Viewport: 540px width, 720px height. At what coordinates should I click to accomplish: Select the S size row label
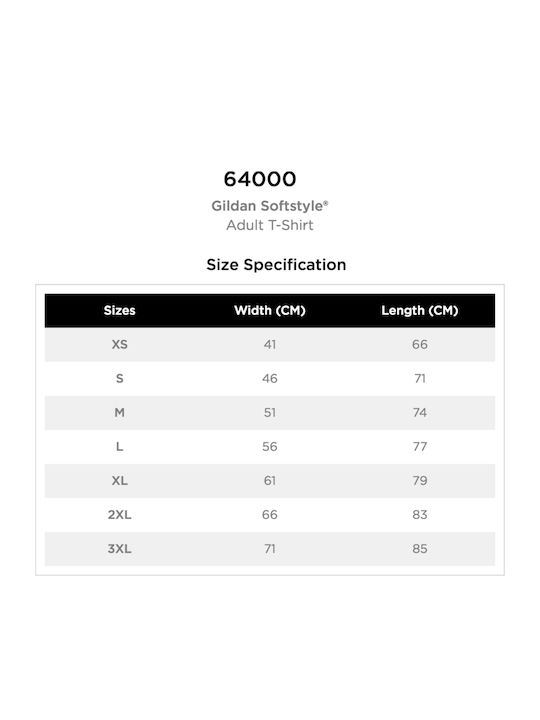[119, 378]
